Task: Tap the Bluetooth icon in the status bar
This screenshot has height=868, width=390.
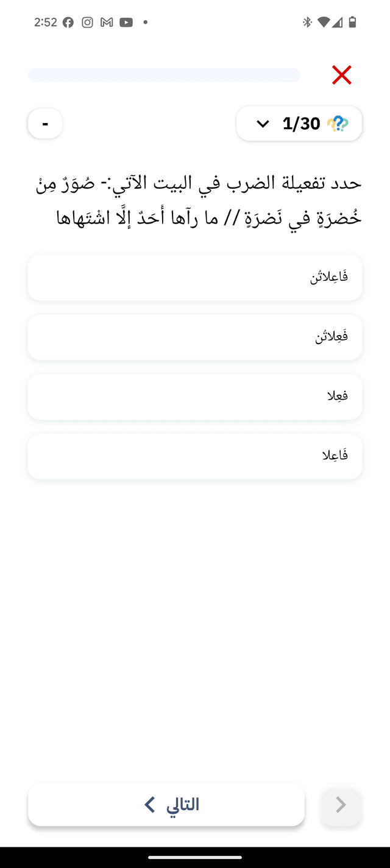Action: click(x=306, y=21)
